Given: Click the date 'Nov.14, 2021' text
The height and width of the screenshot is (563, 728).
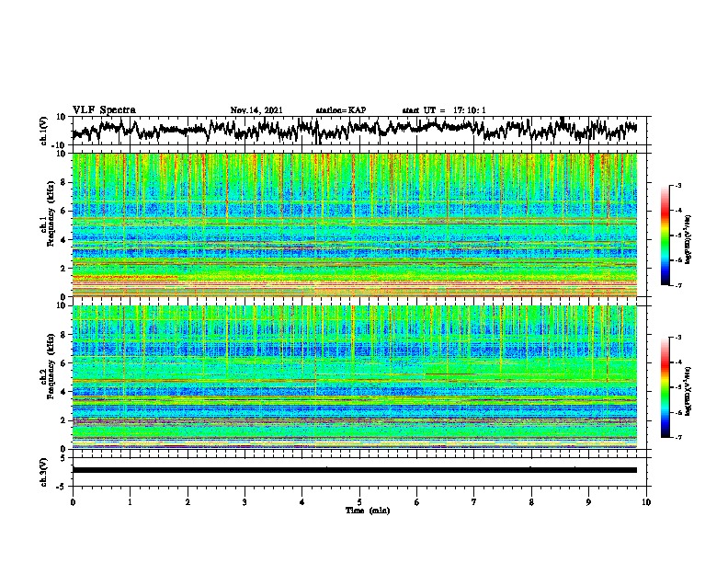Looking at the screenshot, I should coord(256,110).
